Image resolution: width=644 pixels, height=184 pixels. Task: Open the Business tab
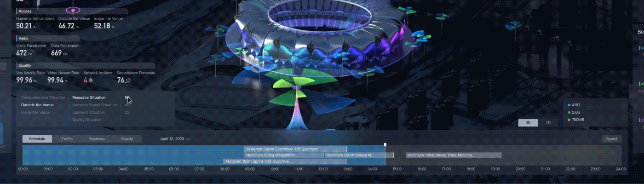[x=97, y=139]
